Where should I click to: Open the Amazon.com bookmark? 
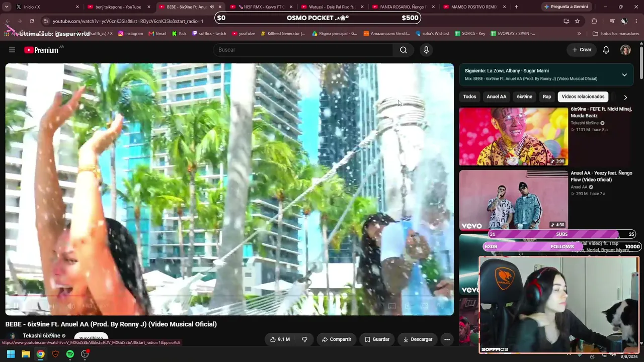pyautogui.click(x=386, y=34)
